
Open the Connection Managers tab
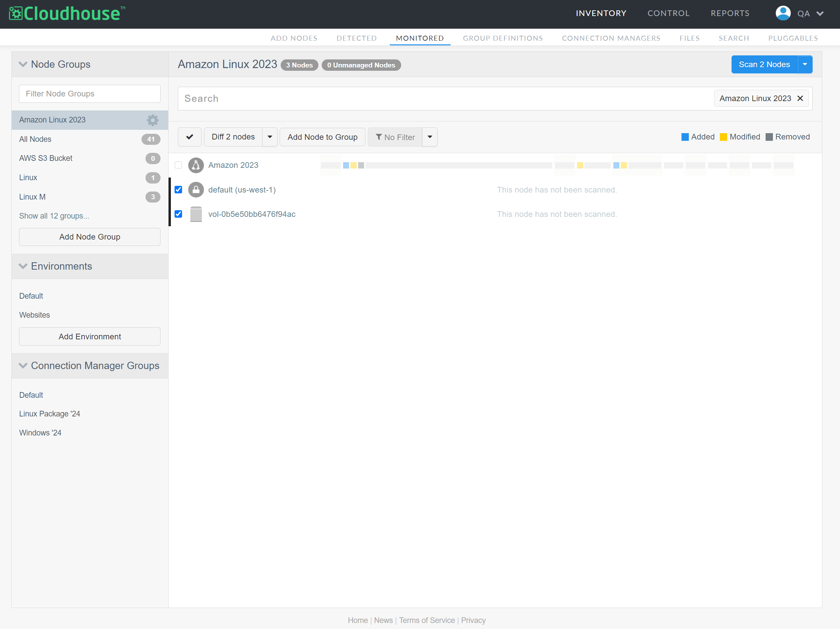[611, 38]
